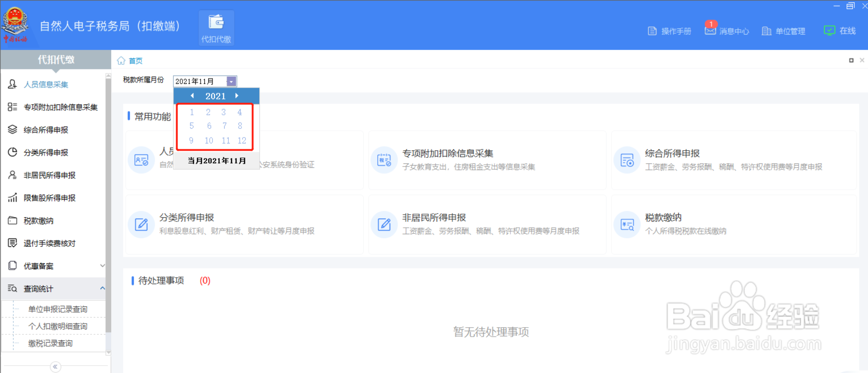This screenshot has height=373, width=868.
Task: Select month 1 in calendar
Action: (192, 112)
